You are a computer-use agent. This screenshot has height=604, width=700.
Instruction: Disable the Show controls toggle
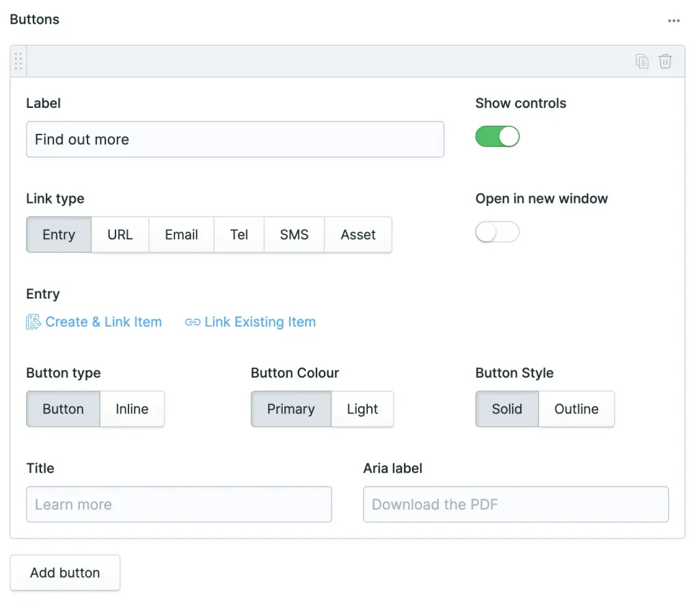[498, 137]
